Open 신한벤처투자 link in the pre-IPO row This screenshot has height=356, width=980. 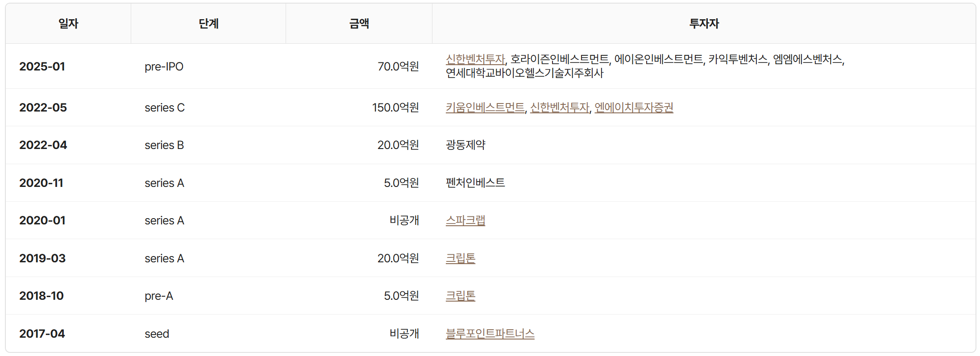click(475, 59)
